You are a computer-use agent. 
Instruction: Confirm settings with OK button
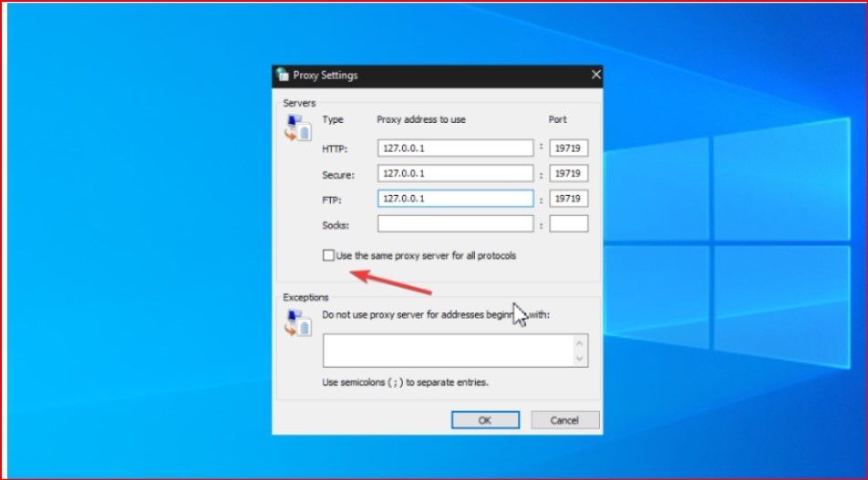485,420
